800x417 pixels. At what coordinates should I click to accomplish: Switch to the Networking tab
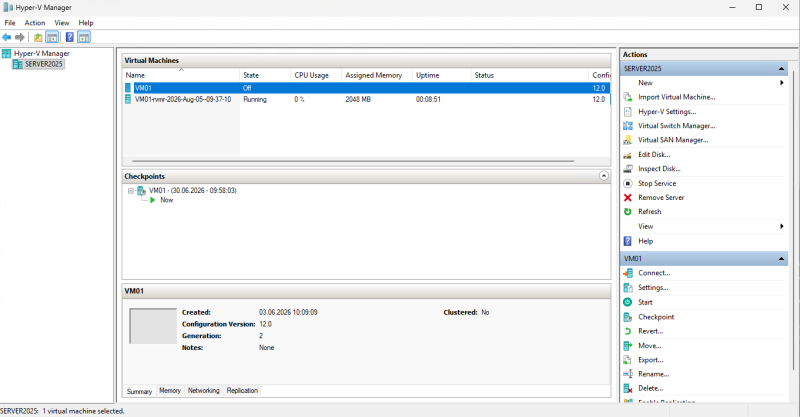point(204,390)
